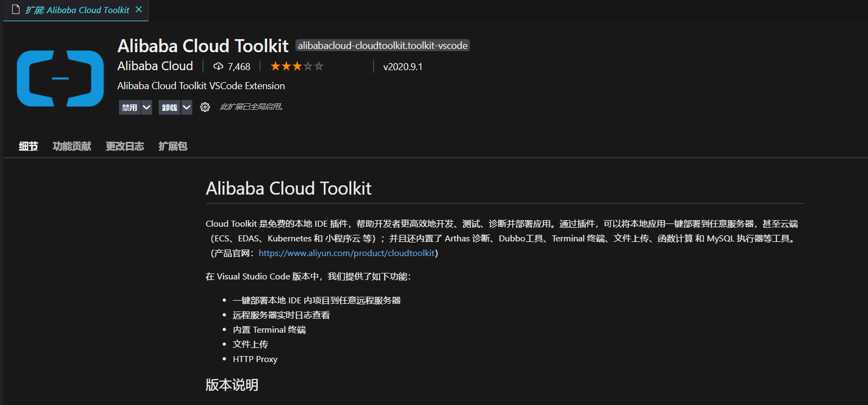Click the bullet HTTP Proxy
The width and height of the screenshot is (868, 405).
point(255,359)
